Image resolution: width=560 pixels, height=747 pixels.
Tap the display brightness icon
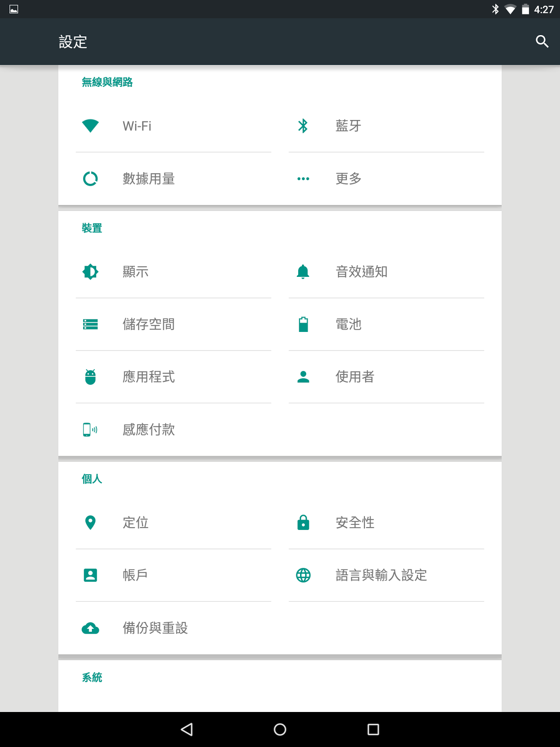91,272
